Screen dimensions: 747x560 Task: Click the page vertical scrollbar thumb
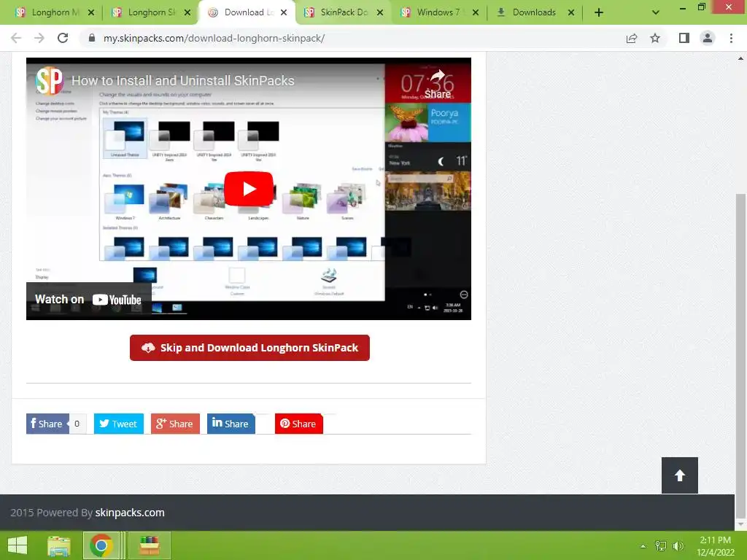click(x=740, y=355)
